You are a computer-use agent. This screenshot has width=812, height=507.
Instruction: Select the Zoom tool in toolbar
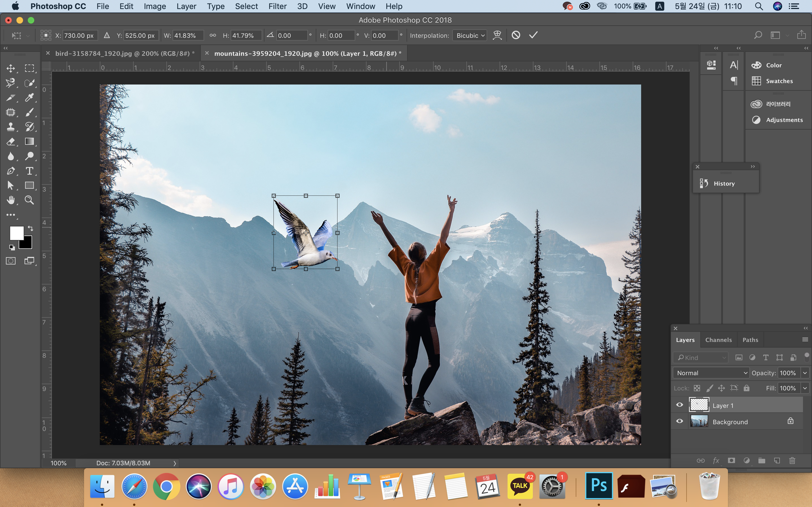(29, 200)
